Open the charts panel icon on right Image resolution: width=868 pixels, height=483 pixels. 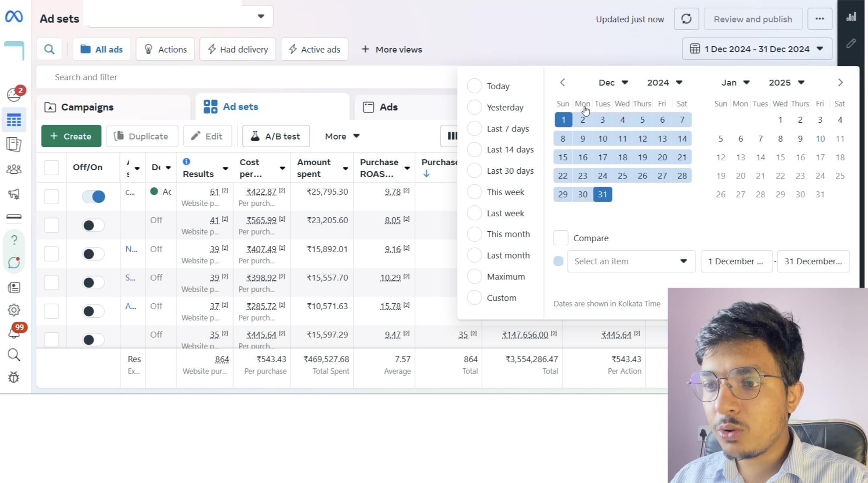[851, 17]
